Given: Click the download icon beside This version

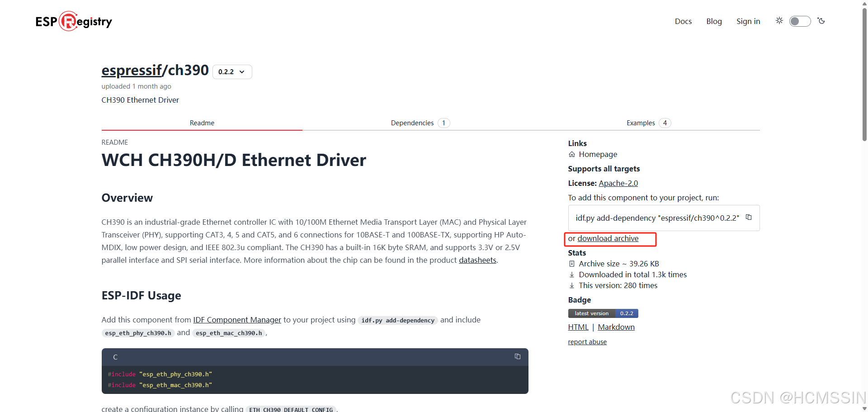Looking at the screenshot, I should 572,285.
